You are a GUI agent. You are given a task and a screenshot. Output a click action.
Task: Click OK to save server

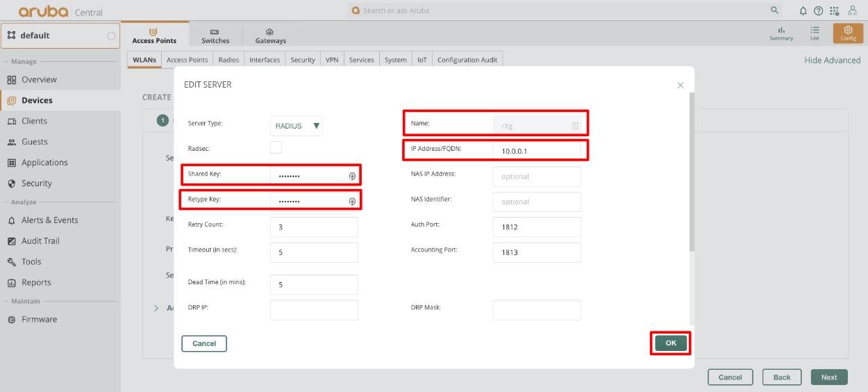coord(670,343)
